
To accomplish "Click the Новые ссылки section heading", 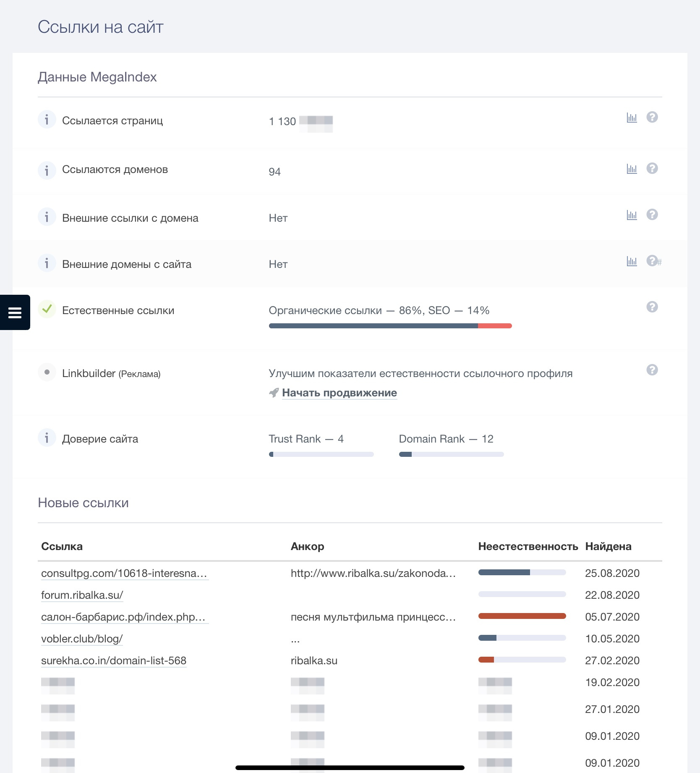I will [83, 503].
